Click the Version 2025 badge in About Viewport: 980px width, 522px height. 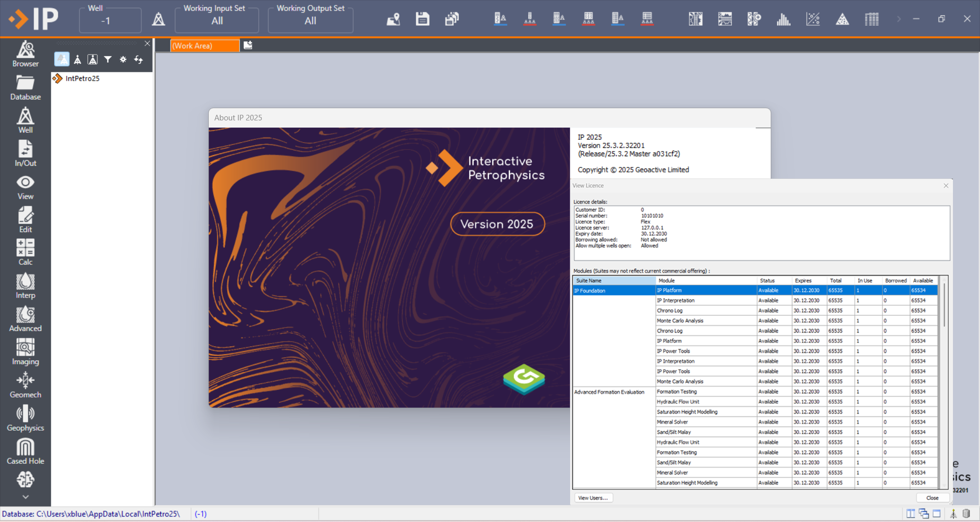pos(497,224)
